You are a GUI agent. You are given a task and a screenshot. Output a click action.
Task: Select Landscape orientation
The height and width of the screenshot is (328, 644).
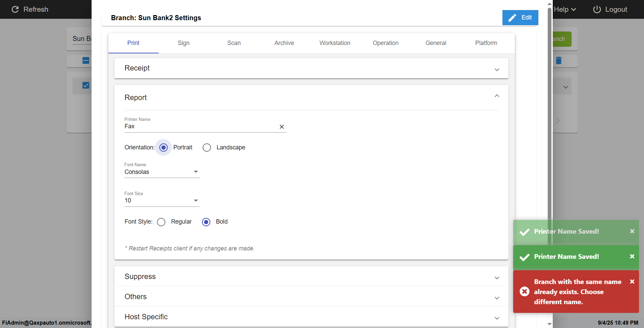207,147
